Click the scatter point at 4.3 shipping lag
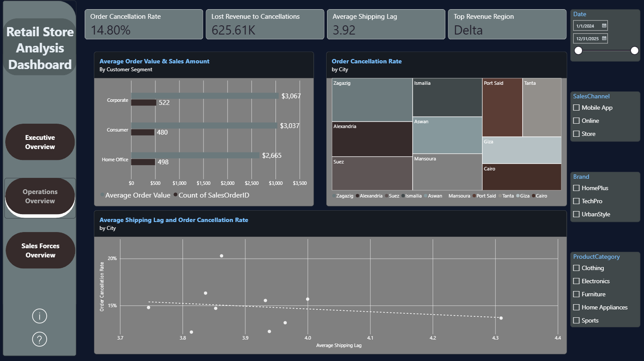Image resolution: width=644 pixels, height=361 pixels. tap(501, 318)
